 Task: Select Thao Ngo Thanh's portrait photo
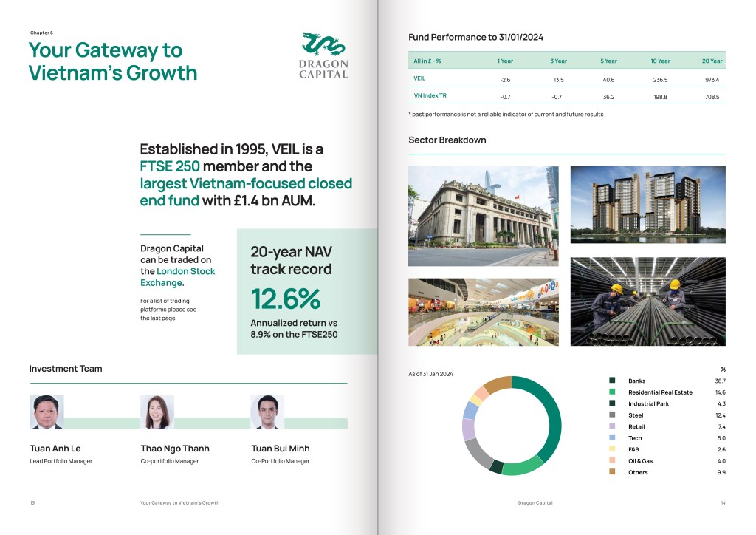157,412
